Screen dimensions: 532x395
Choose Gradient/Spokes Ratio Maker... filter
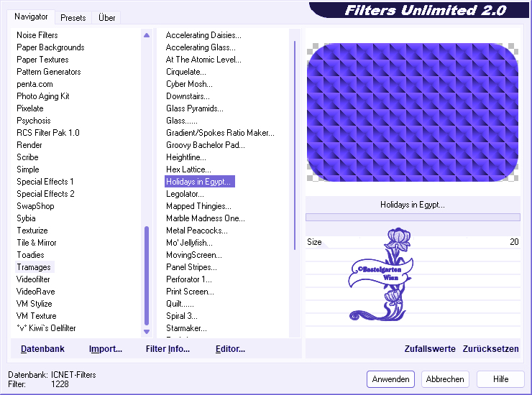[x=220, y=133]
